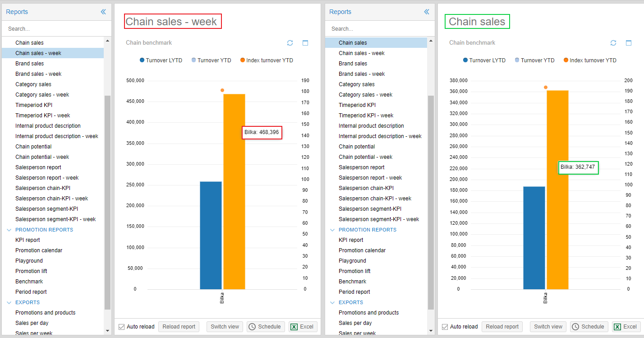Maximize the right Chain benchmark chart

[629, 43]
